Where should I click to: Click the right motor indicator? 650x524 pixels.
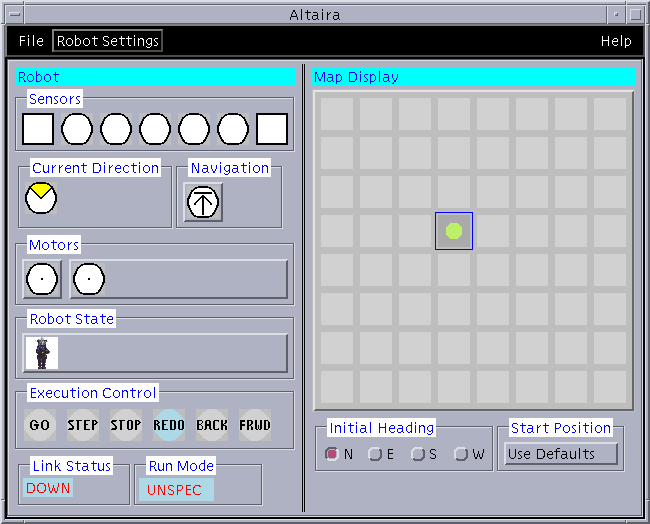(89, 279)
